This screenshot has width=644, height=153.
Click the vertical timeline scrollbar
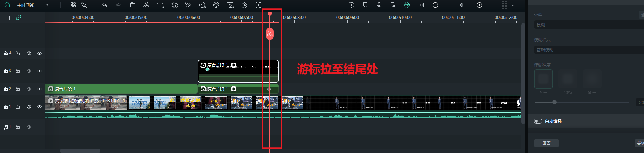523,74
